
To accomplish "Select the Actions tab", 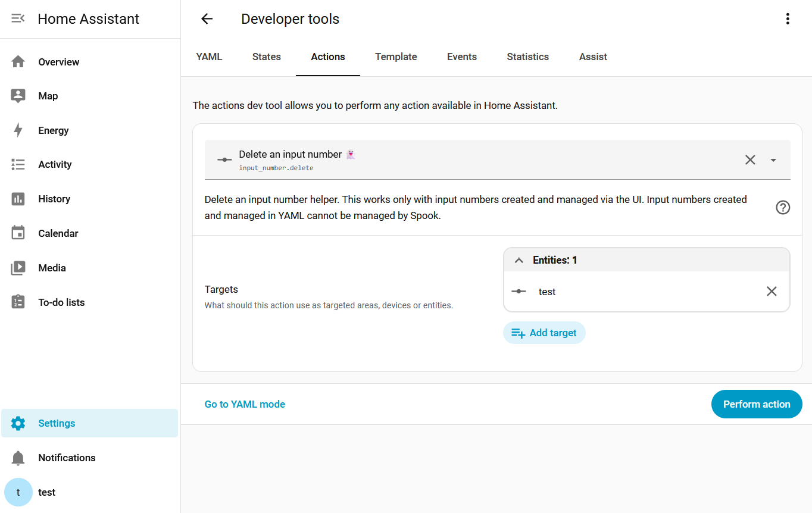I will coord(328,57).
